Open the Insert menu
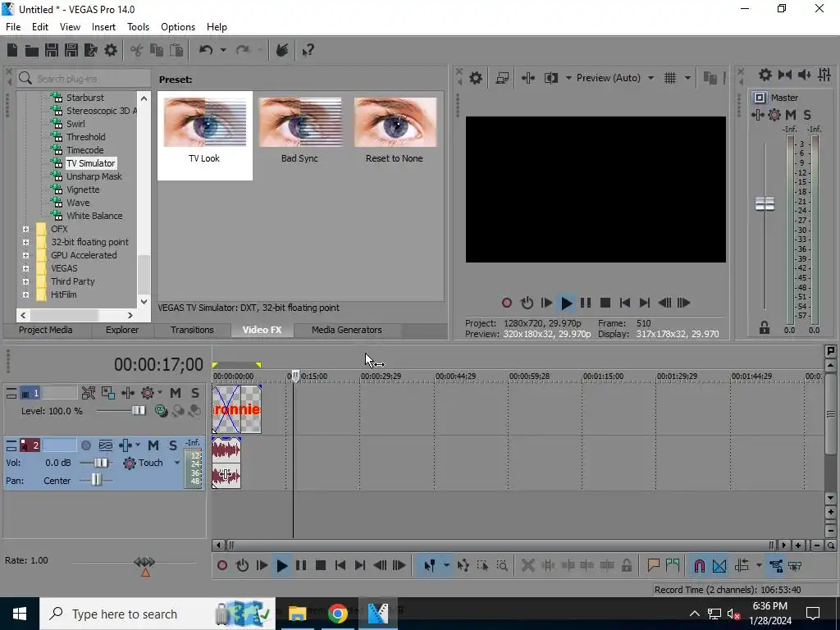The height and width of the screenshot is (630, 840). [103, 27]
